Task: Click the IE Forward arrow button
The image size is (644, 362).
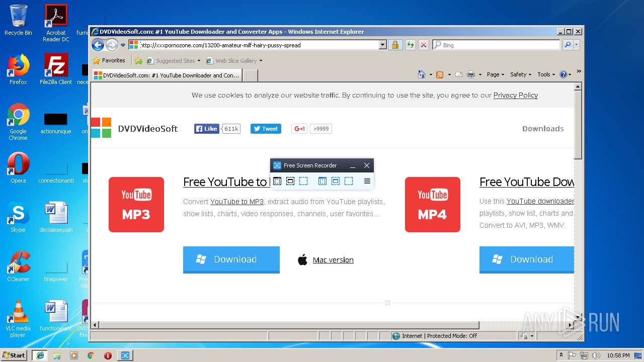Action: (112, 45)
